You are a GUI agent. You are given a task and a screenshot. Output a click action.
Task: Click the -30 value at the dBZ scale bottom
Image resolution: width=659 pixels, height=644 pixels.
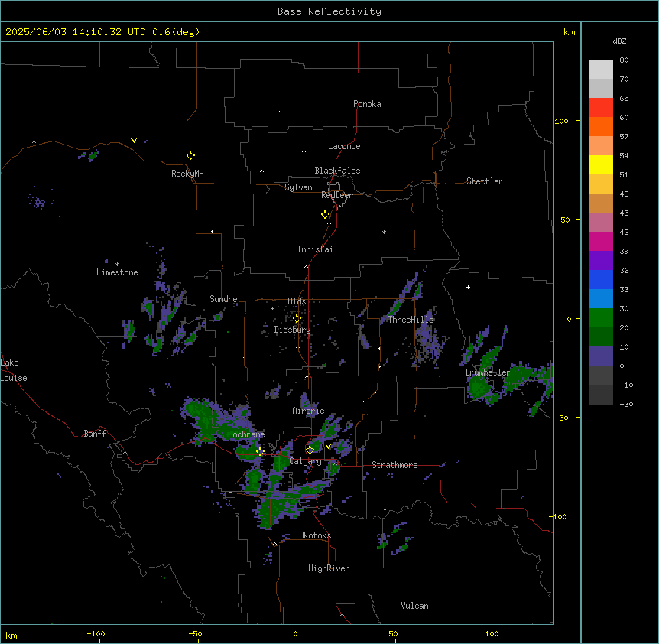(626, 404)
